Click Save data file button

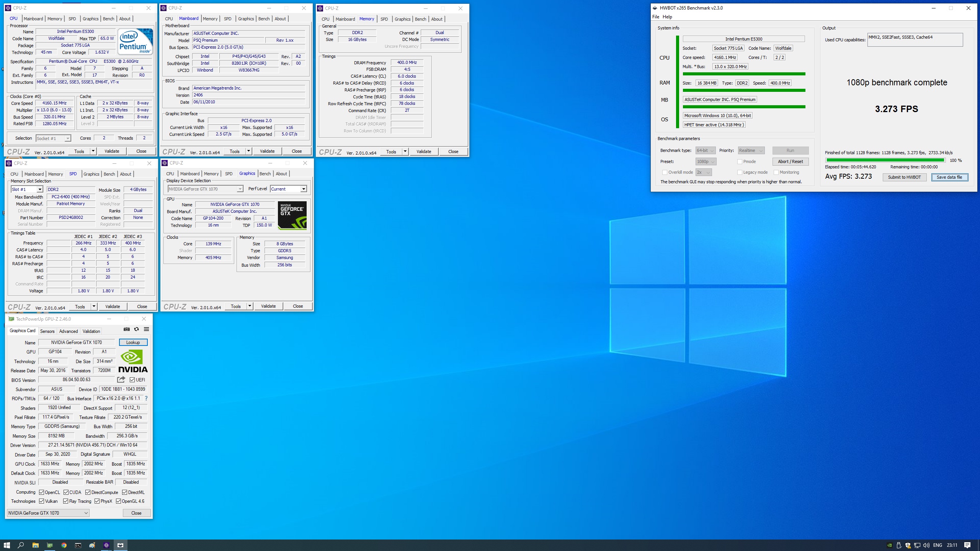[x=949, y=177]
